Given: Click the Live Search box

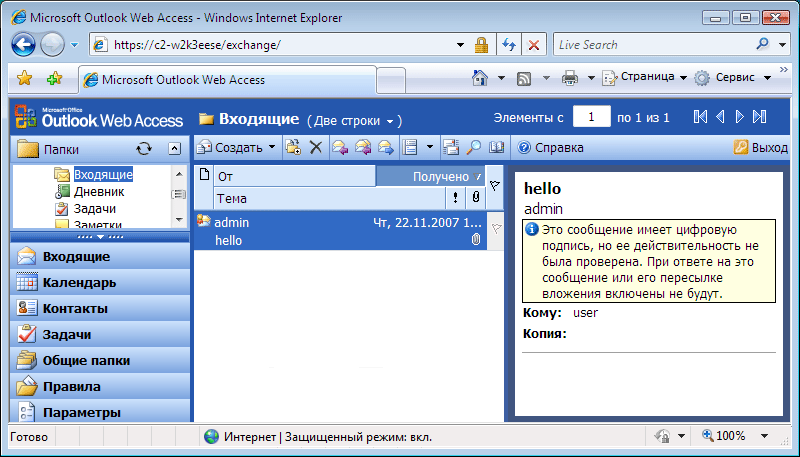Looking at the screenshot, I should point(653,45).
